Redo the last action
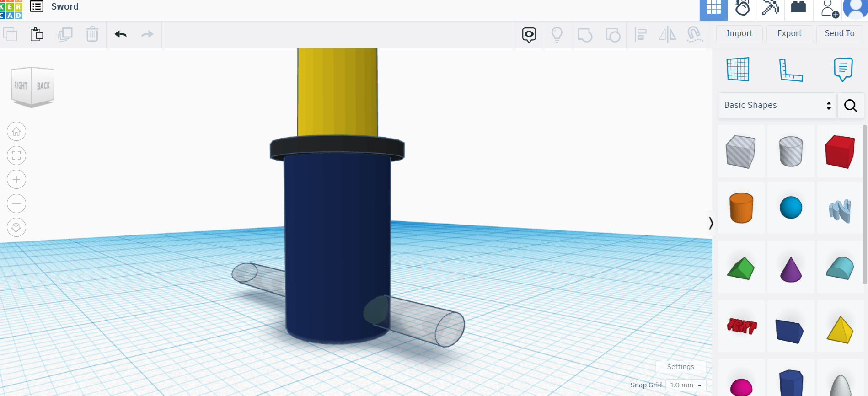The height and width of the screenshot is (396, 868). 147,34
